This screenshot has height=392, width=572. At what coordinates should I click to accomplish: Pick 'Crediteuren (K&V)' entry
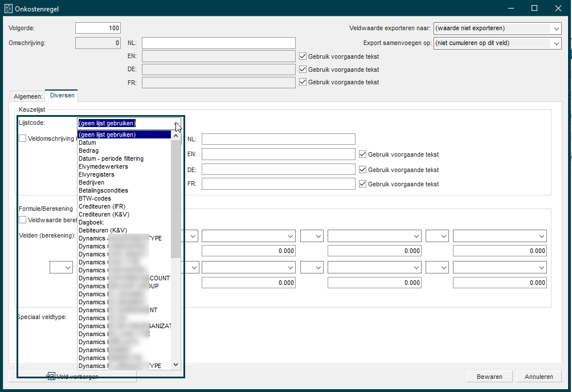pos(124,215)
